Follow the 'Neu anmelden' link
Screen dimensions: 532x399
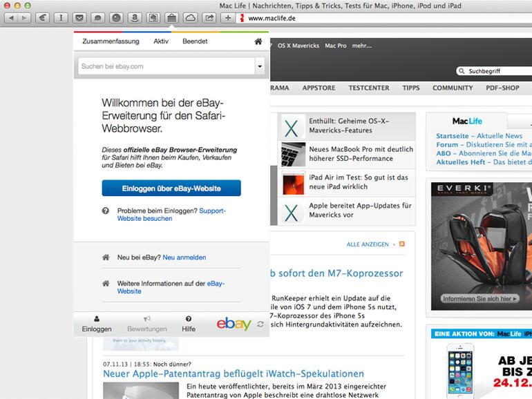click(x=184, y=257)
